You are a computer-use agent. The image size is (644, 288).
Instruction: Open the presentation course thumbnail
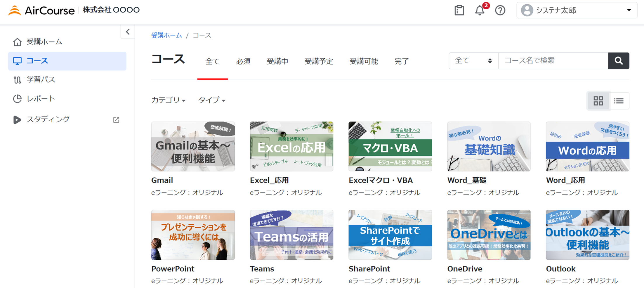click(x=193, y=235)
